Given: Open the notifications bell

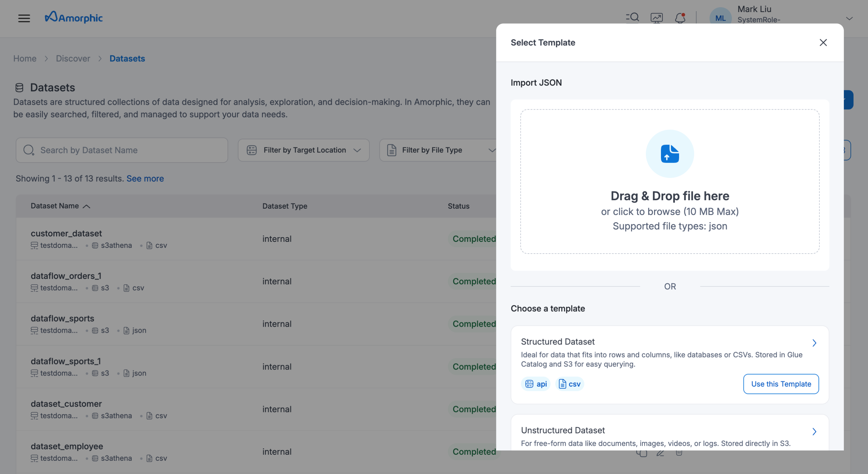Looking at the screenshot, I should coord(680,17).
